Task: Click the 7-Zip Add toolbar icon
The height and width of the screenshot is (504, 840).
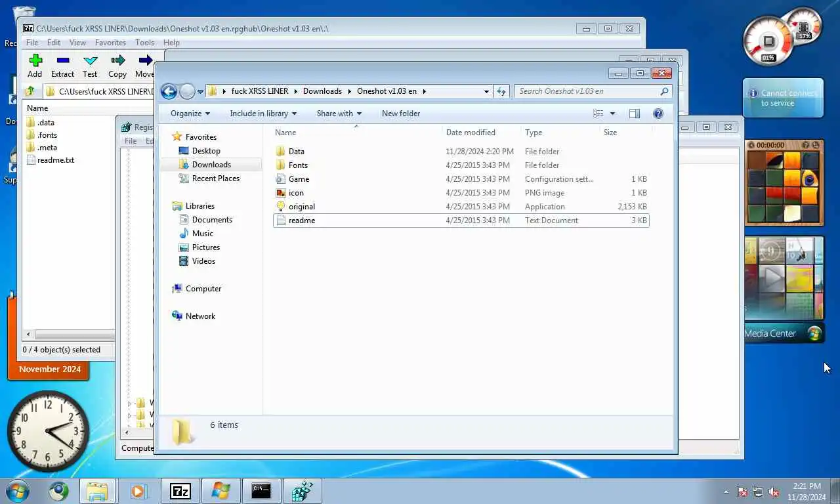Action: [35, 60]
